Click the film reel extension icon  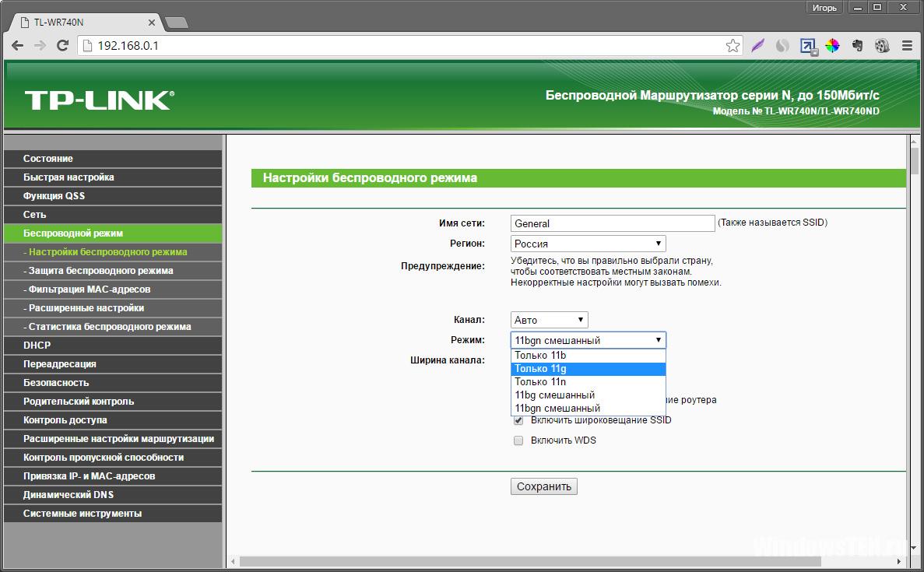[x=881, y=45]
